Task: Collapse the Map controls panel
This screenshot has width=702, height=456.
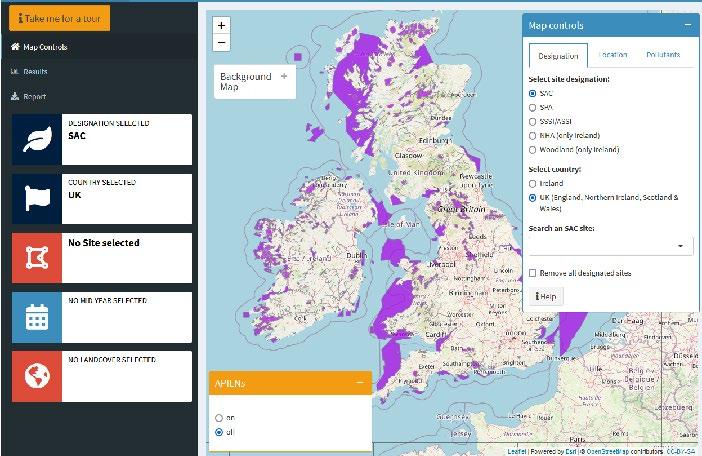Action: point(687,25)
